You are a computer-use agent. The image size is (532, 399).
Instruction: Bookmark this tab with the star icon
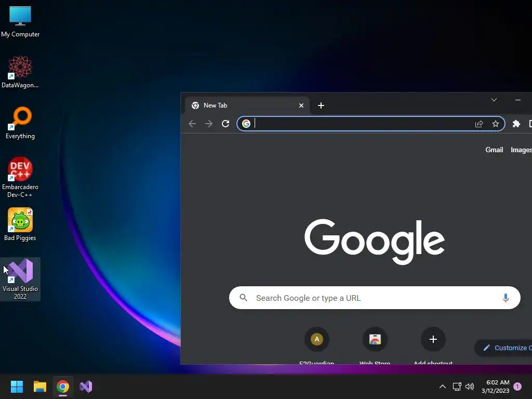point(496,124)
